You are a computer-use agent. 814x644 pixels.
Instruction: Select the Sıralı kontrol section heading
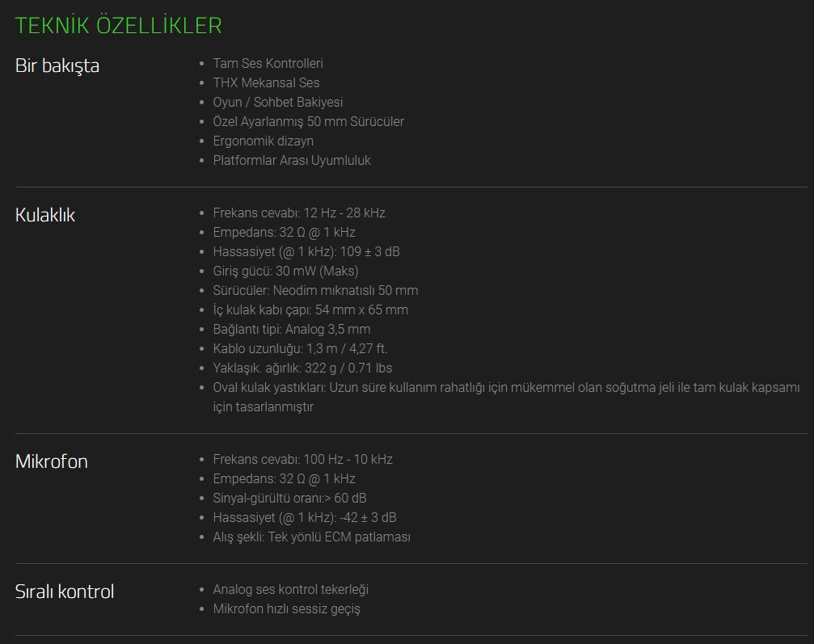(65, 591)
